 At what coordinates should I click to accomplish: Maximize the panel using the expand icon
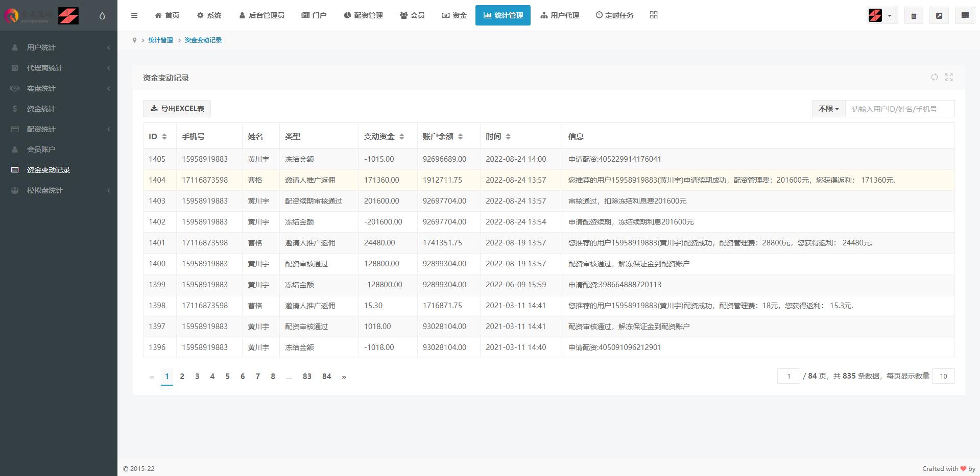point(949,77)
